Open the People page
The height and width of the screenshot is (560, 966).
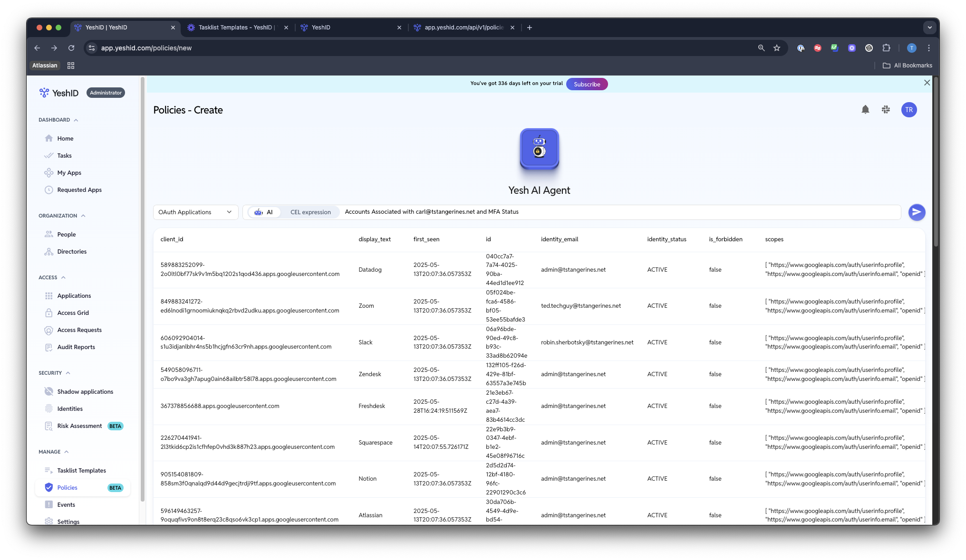click(66, 235)
